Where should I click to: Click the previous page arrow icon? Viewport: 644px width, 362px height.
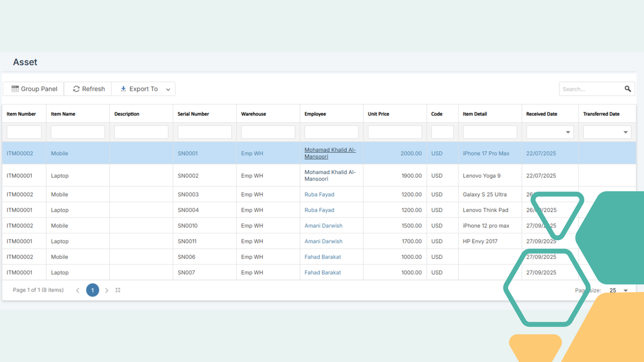(x=77, y=290)
